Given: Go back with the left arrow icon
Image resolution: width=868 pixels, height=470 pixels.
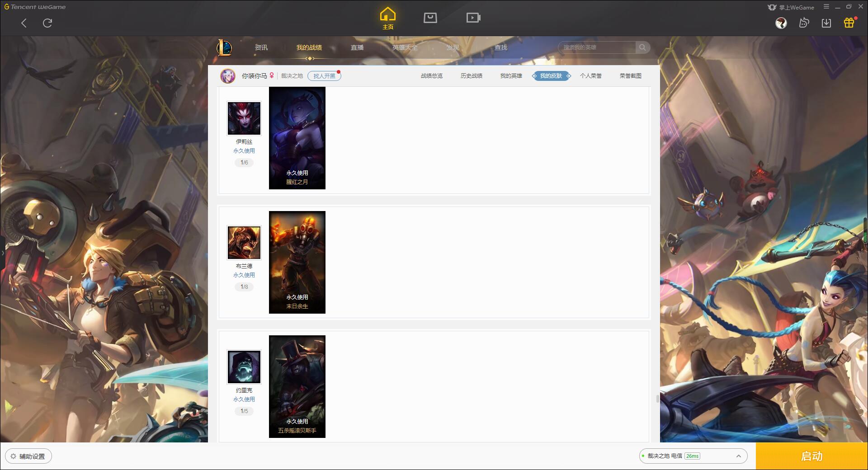Looking at the screenshot, I should point(24,23).
